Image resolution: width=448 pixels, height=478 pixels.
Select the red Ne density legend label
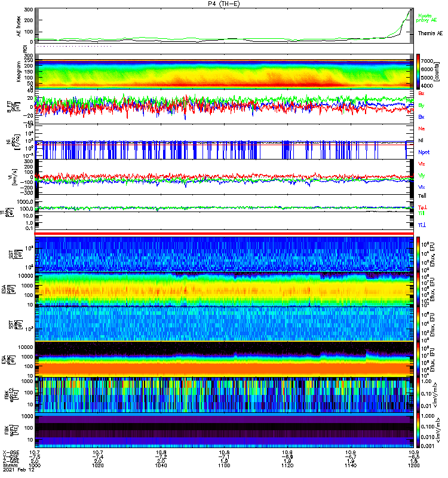click(422, 128)
